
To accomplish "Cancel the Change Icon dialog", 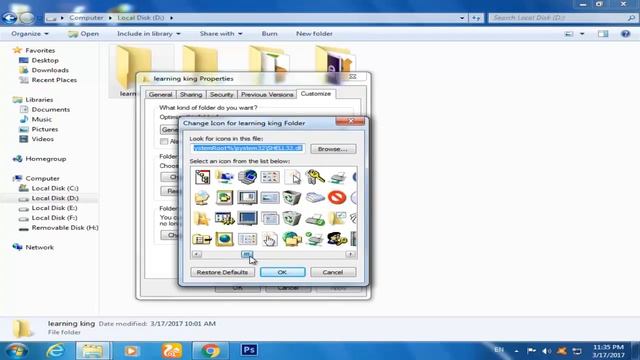I will point(333,272).
